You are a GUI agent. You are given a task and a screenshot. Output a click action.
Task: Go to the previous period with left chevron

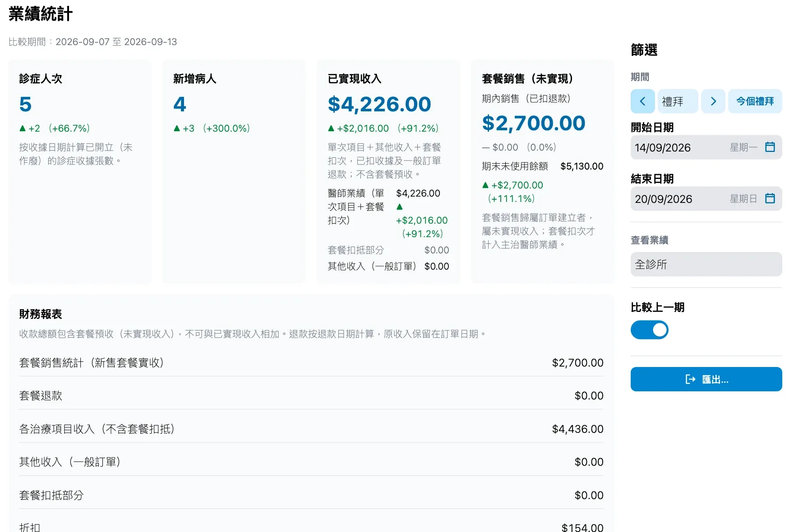(x=642, y=101)
